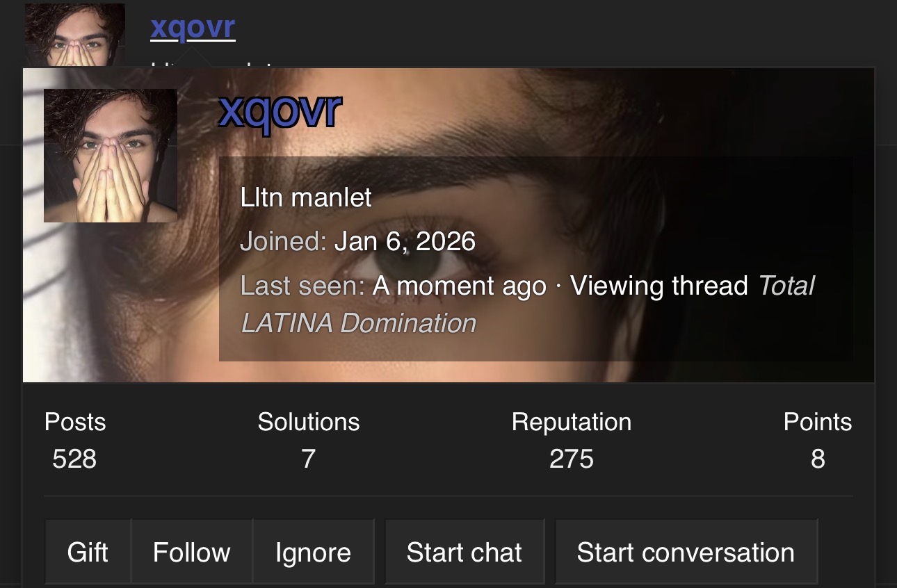Send a Gift to this user
This screenshot has height=588, width=897.
click(88, 552)
